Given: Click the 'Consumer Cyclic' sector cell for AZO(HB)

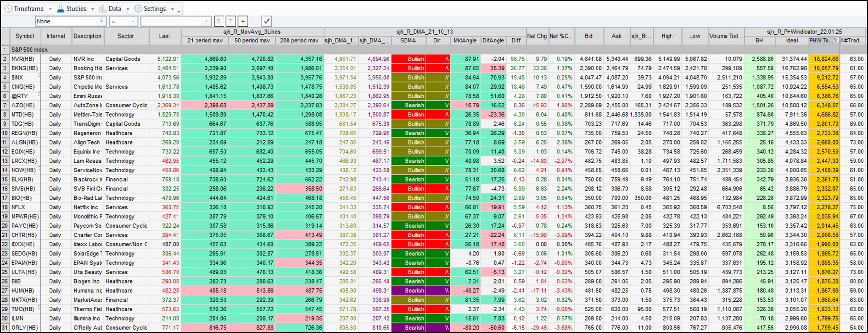Looking at the screenshot, I should (x=126, y=105).
